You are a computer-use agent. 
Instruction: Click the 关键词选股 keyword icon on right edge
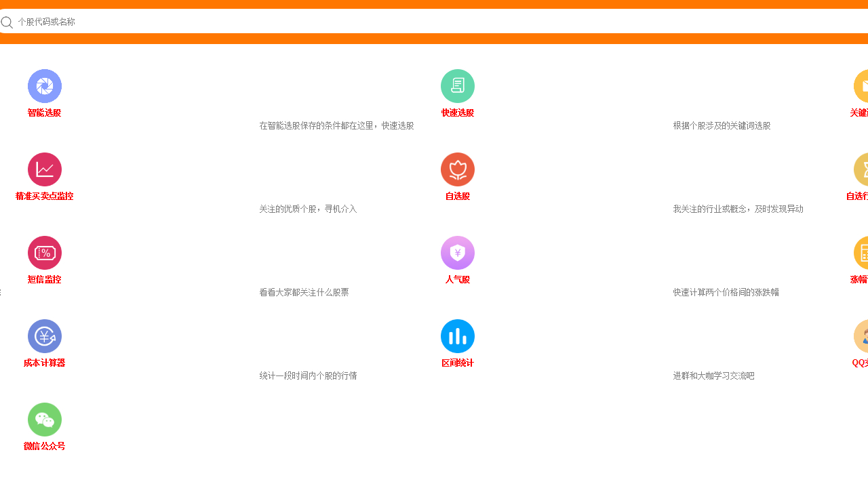point(863,86)
